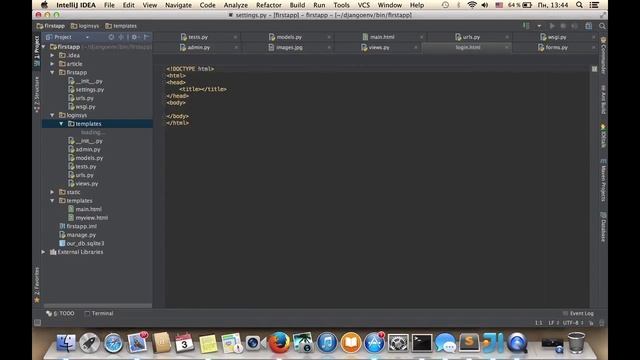Open Firefox from the Dock
640x360 pixels.
[279, 342]
